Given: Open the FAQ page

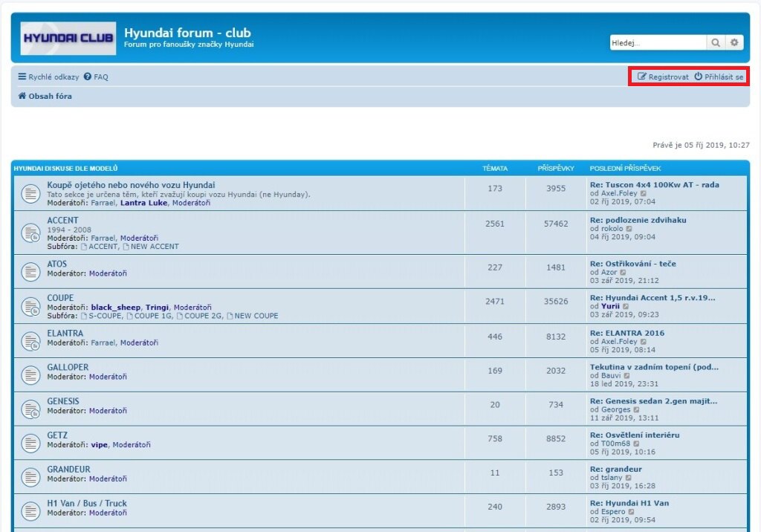Looking at the screenshot, I should point(96,77).
